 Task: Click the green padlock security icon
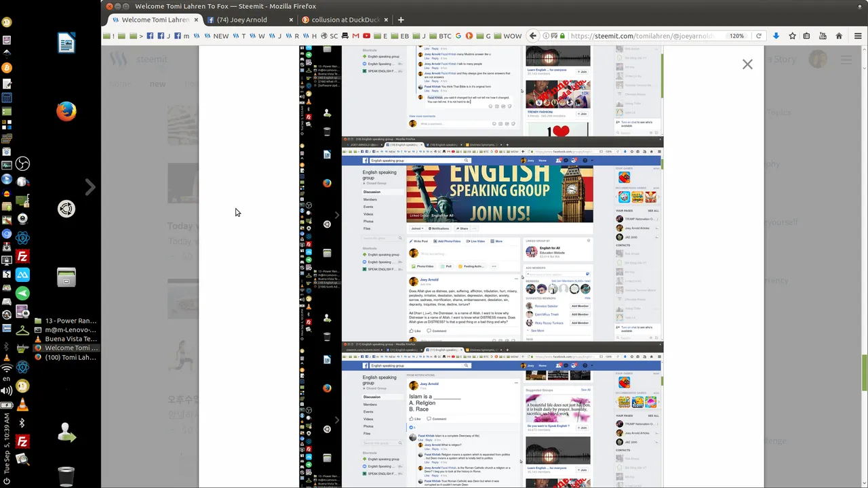pyautogui.click(x=562, y=36)
